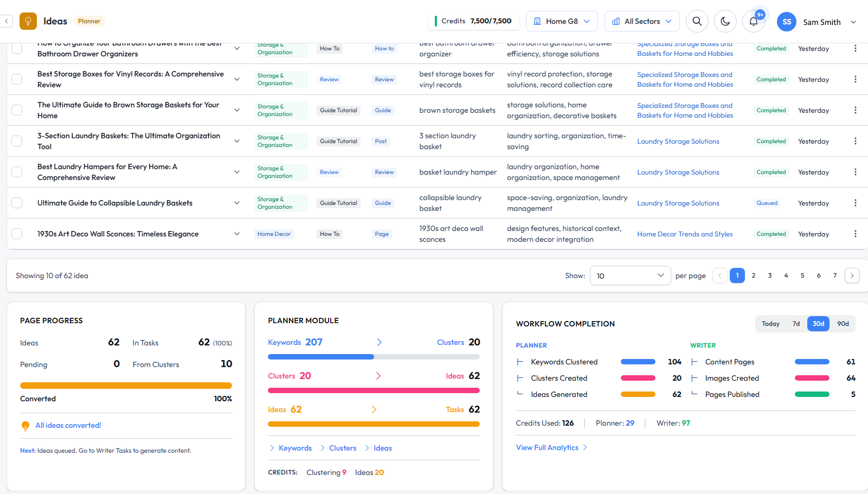
Task: Open the search magnifier icon
Action: [x=697, y=21]
